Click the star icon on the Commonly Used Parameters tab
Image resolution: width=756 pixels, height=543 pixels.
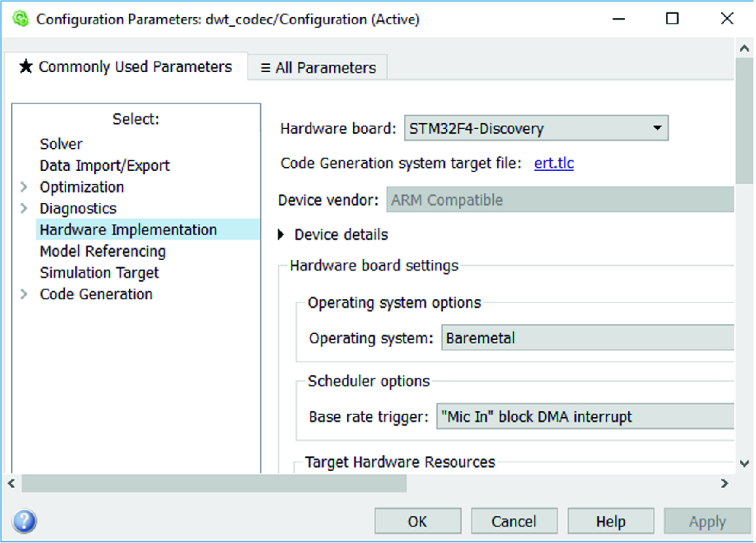click(x=26, y=67)
